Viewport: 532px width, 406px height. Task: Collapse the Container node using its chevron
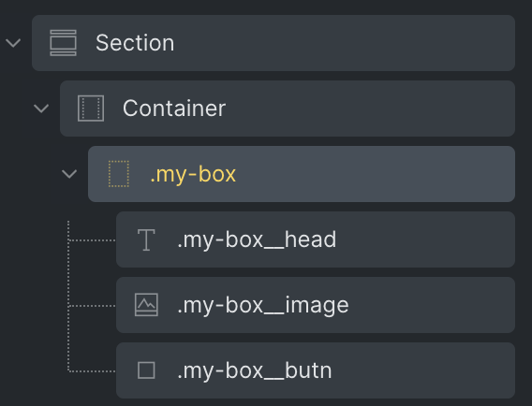tap(41, 109)
